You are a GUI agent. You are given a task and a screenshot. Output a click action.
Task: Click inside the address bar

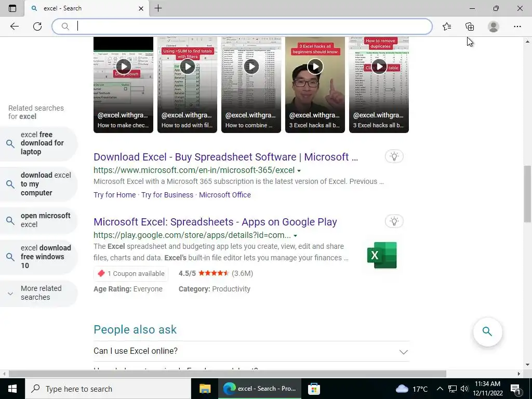click(x=242, y=26)
